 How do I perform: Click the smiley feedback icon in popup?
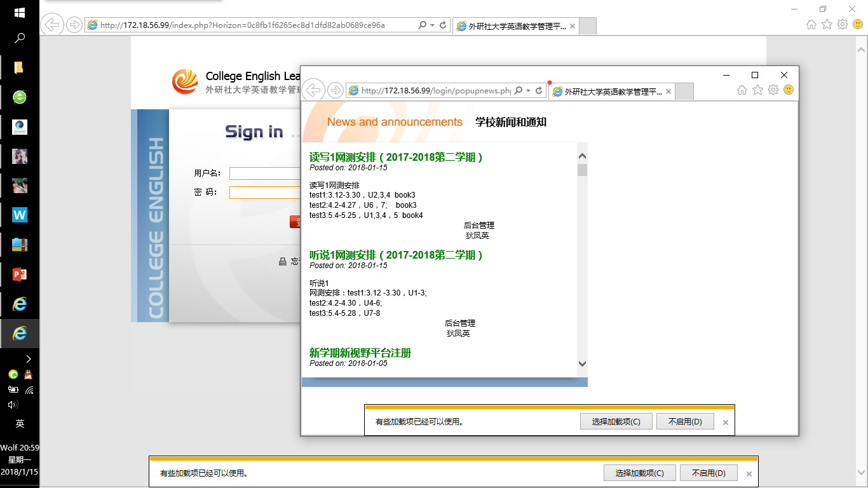789,90
